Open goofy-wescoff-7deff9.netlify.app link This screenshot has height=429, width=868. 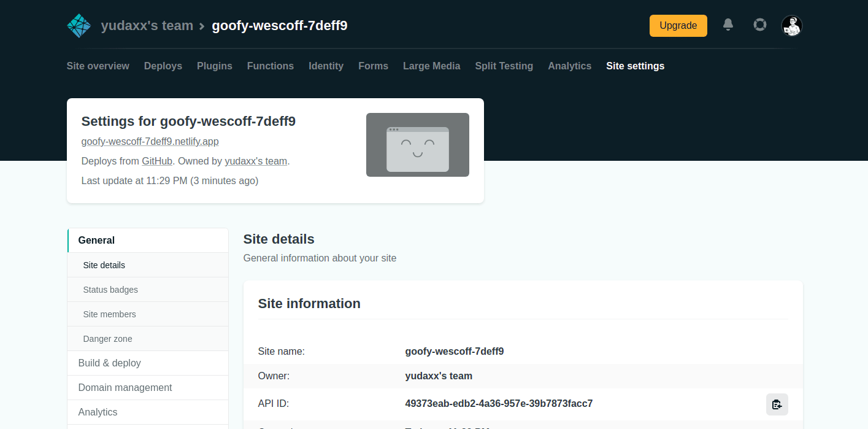coord(150,142)
